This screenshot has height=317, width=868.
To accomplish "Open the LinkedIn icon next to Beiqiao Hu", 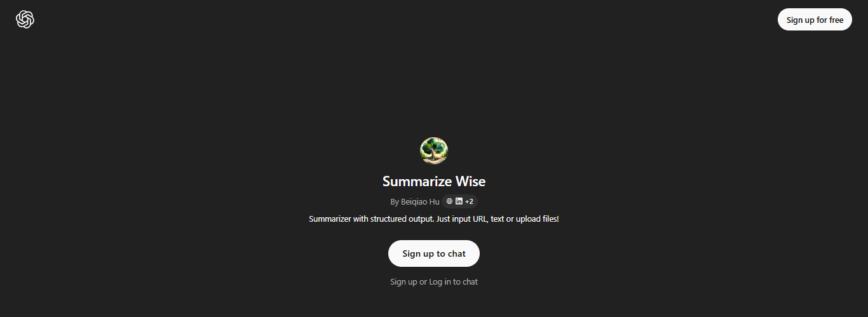I will [x=459, y=201].
